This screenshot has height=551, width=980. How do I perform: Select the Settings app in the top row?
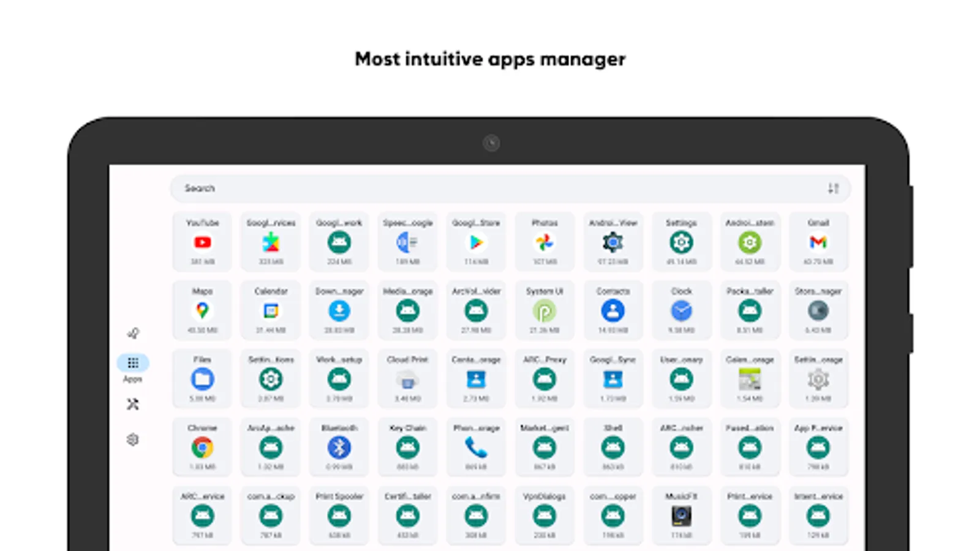pos(681,242)
